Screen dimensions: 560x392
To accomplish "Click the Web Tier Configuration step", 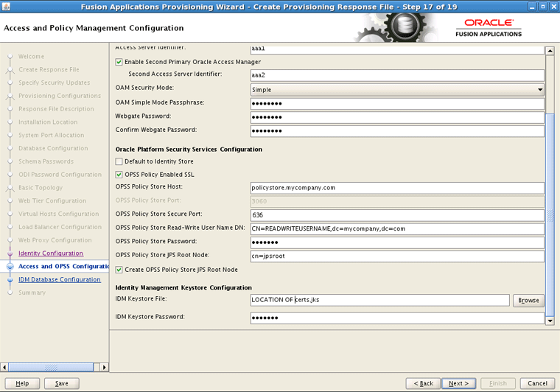I will click(52, 200).
